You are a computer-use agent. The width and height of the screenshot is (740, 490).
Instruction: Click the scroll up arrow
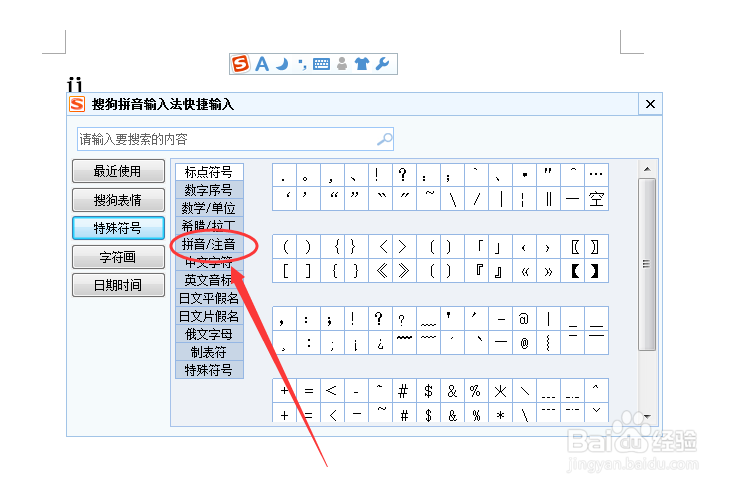pos(648,169)
